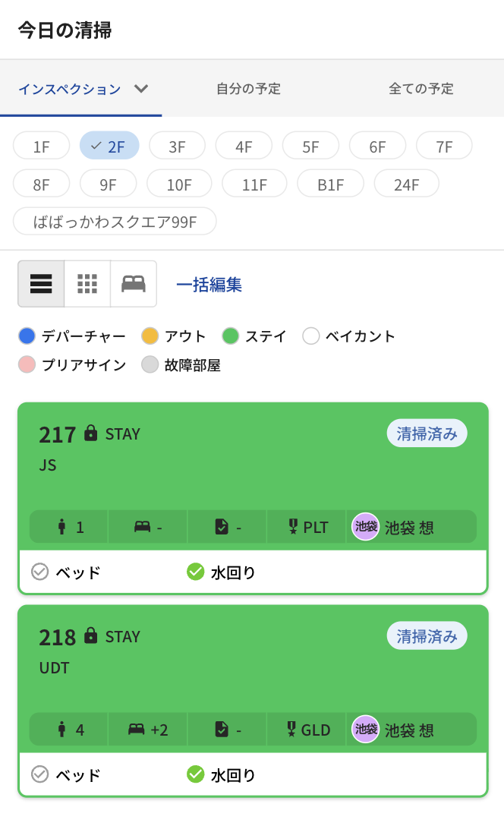Open 清掃済み status on room 218
The height and width of the screenshot is (826, 504).
[427, 636]
